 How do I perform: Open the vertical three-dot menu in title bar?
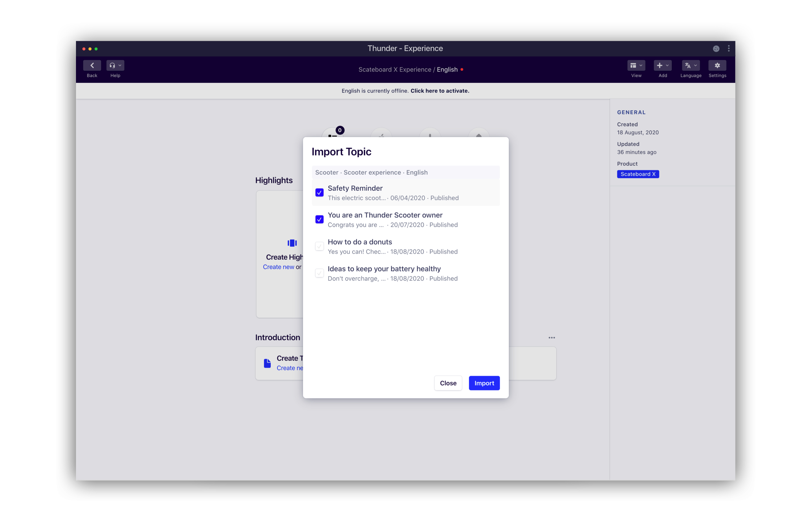click(728, 49)
